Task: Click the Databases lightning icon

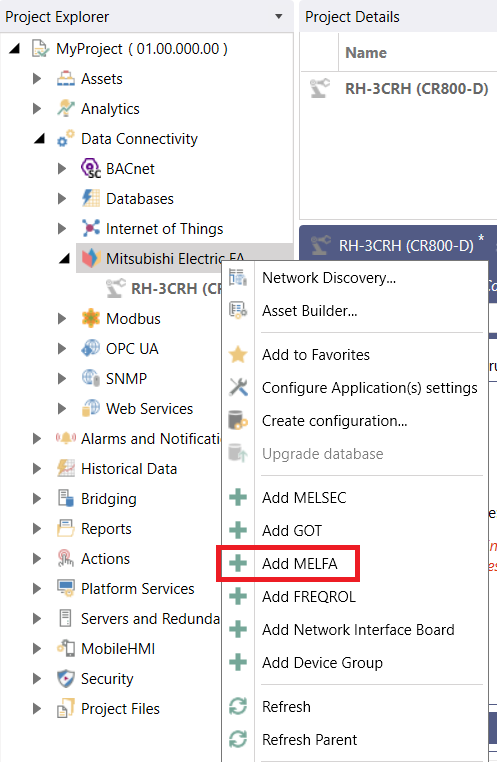Action: [x=91, y=199]
